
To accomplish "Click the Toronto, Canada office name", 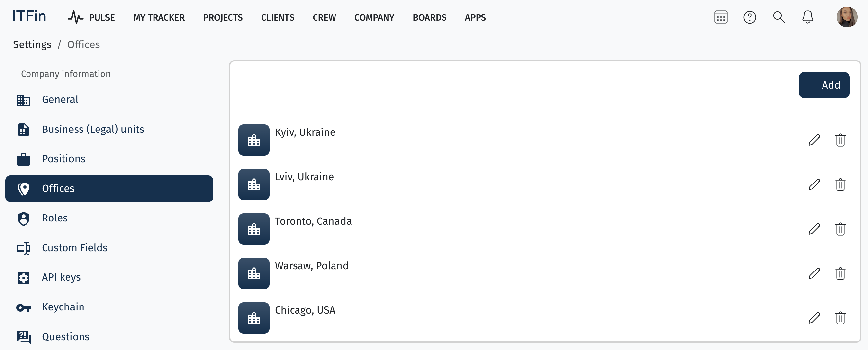I will [x=313, y=221].
